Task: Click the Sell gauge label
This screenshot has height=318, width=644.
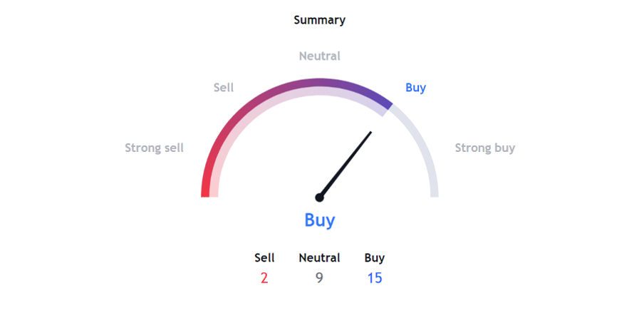Action: pyautogui.click(x=224, y=88)
